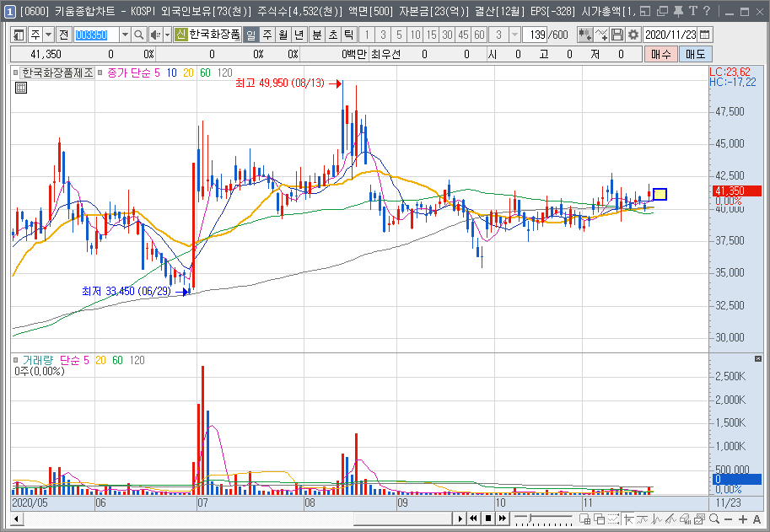Viewport: 770px width, 532px height.
Task: Select daily 일 chart period
Action: tap(251, 35)
